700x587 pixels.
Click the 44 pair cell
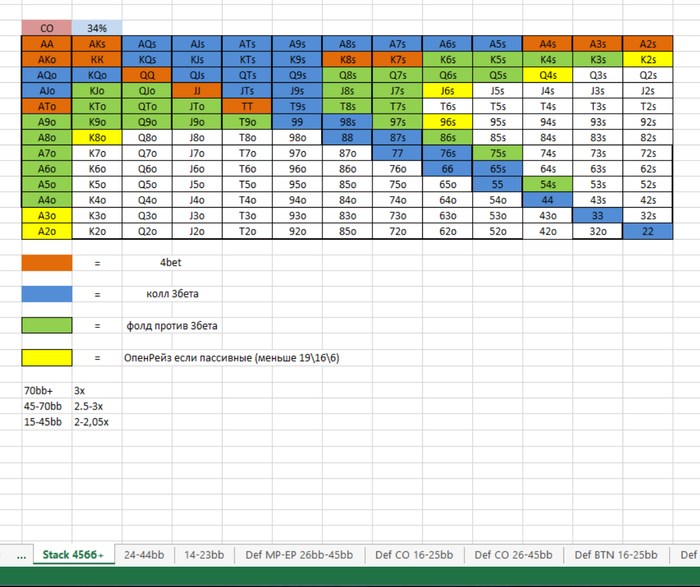[548, 200]
